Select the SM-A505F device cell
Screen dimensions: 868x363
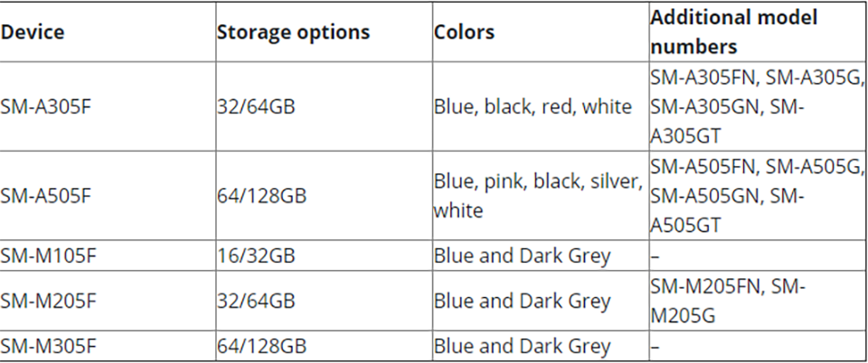coord(108,196)
